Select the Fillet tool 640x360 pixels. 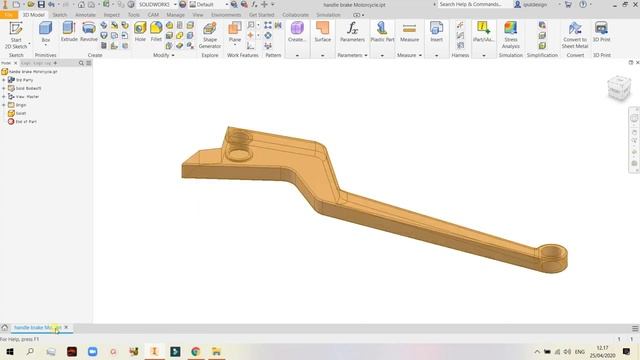(x=156, y=31)
